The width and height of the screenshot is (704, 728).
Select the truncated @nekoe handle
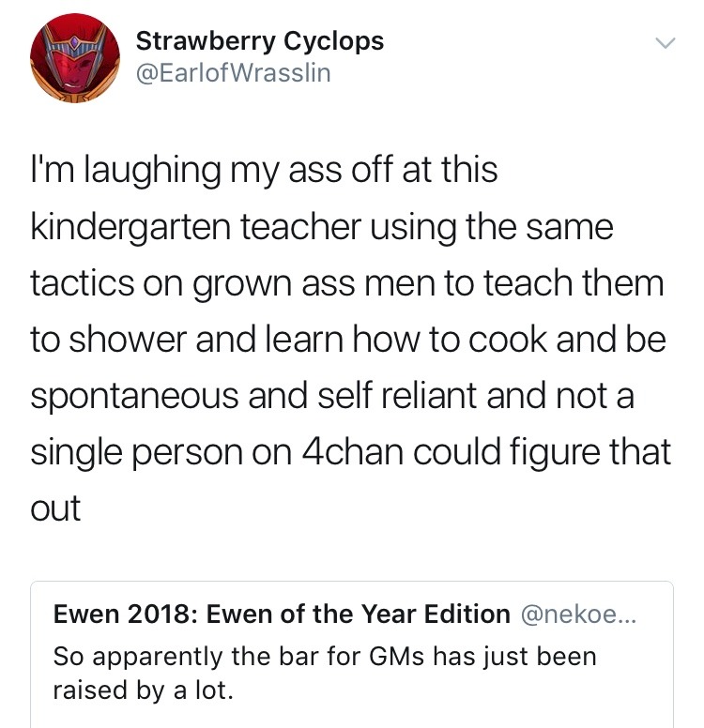tap(579, 614)
